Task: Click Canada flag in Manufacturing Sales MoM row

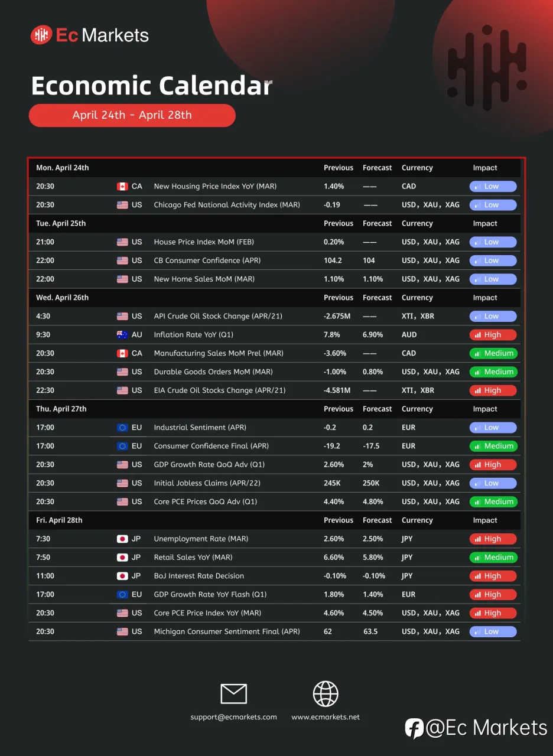Action: [x=122, y=353]
